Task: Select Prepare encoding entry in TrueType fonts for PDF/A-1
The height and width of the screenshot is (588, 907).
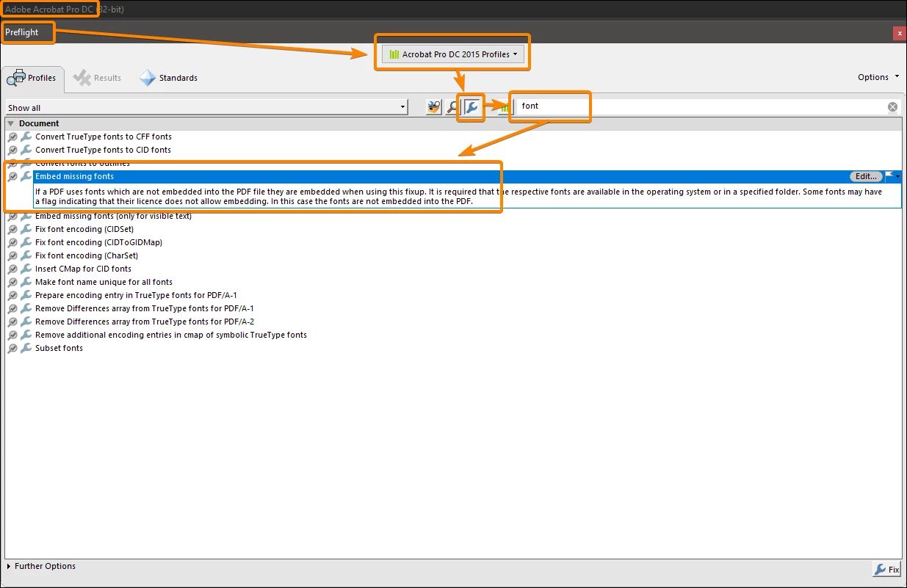Action: tap(136, 295)
